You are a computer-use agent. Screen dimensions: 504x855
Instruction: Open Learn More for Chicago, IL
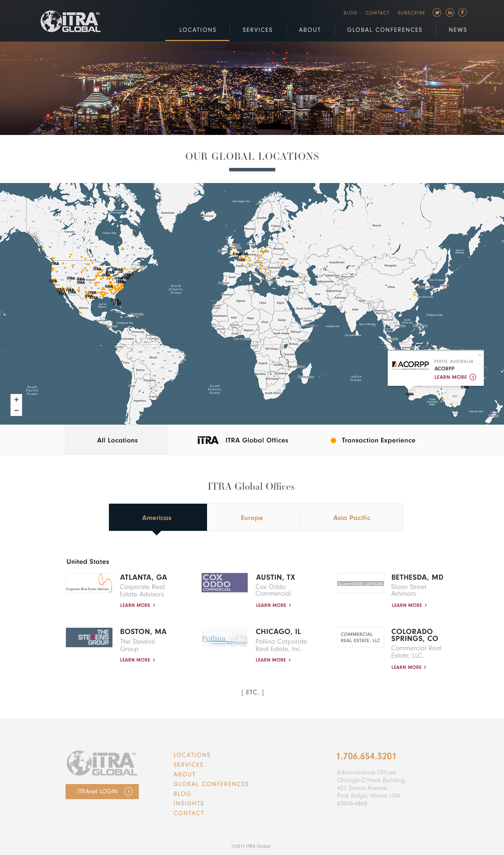(273, 660)
